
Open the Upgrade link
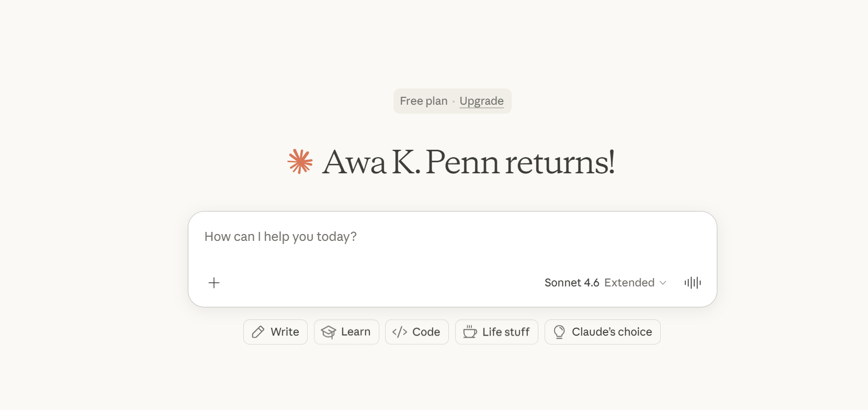481,101
